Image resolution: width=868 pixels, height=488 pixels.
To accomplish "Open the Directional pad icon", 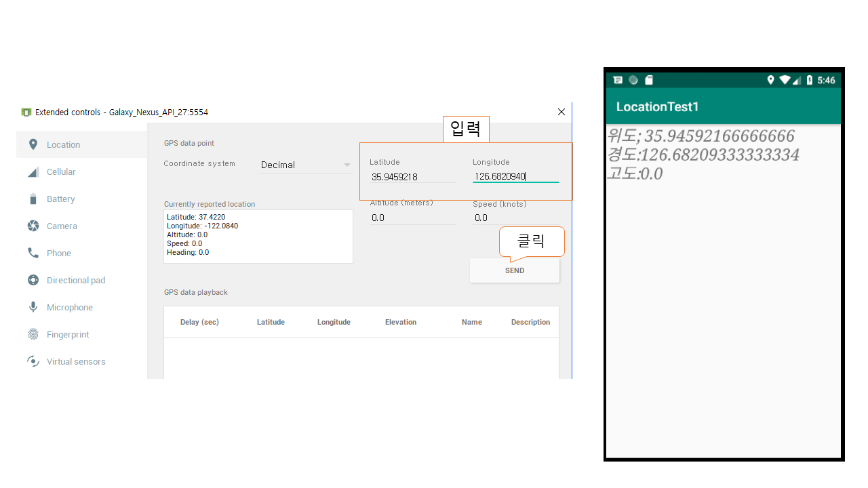I will pyautogui.click(x=33, y=280).
